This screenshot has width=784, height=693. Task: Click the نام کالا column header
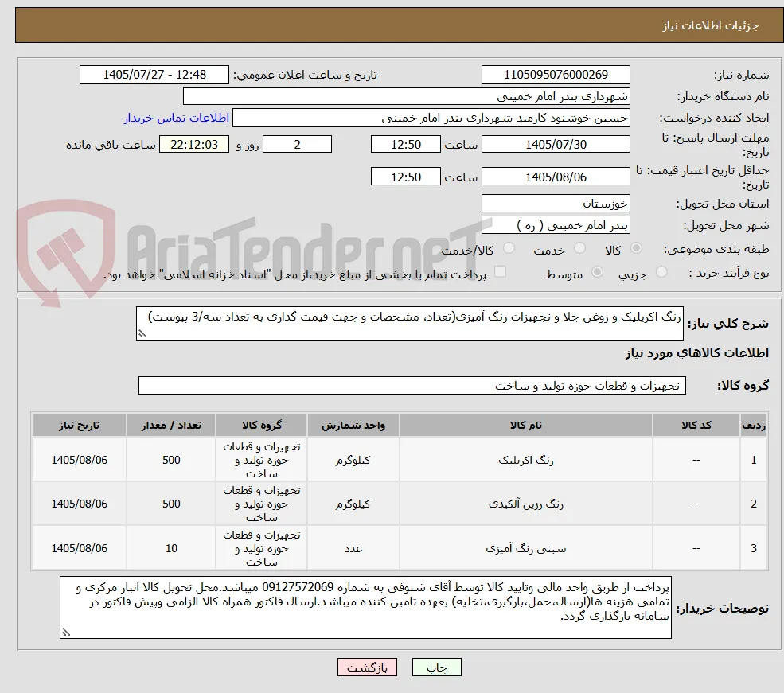pos(525,425)
